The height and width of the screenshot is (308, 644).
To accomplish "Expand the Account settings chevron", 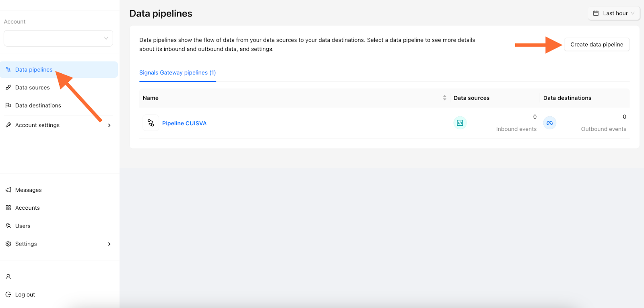I will [x=109, y=125].
